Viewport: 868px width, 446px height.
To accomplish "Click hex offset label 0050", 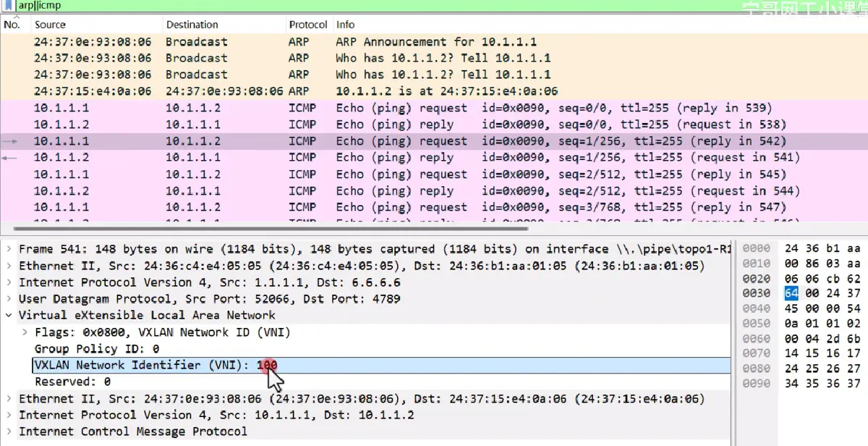I will 757,324.
